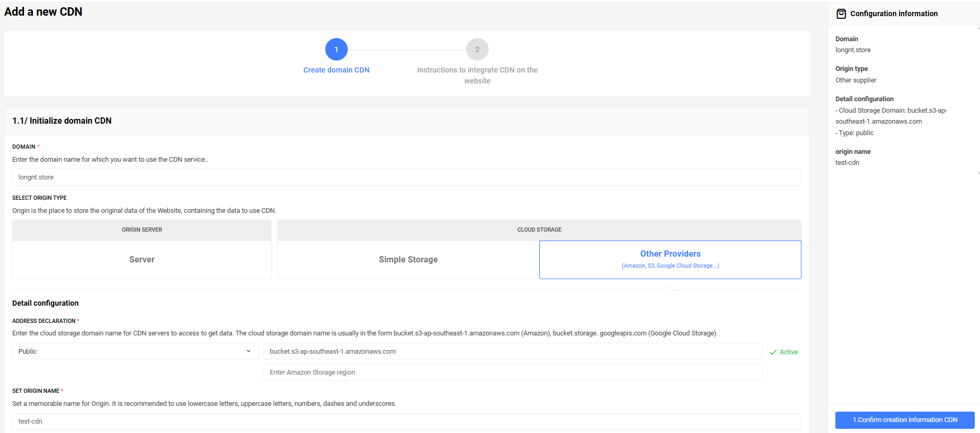Screen dimensions: 980x433
Task: Click the Instructions to integrate CDN step label
Action: (477, 75)
